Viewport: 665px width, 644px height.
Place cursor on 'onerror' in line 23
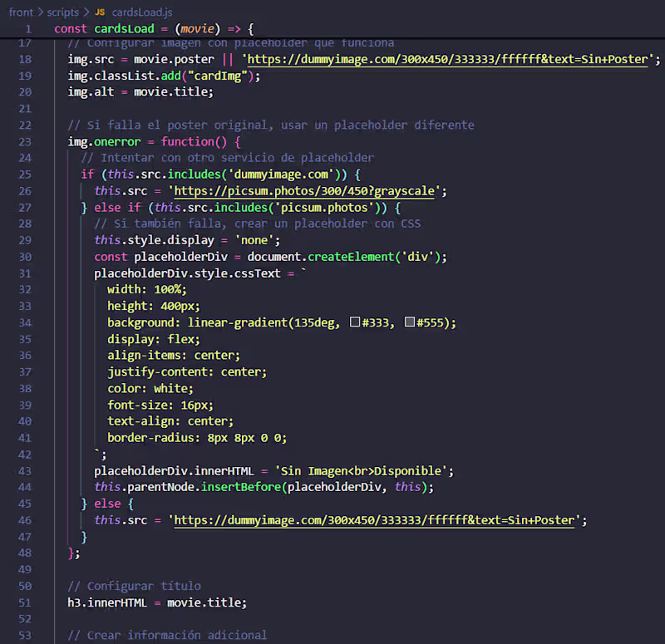coord(117,141)
